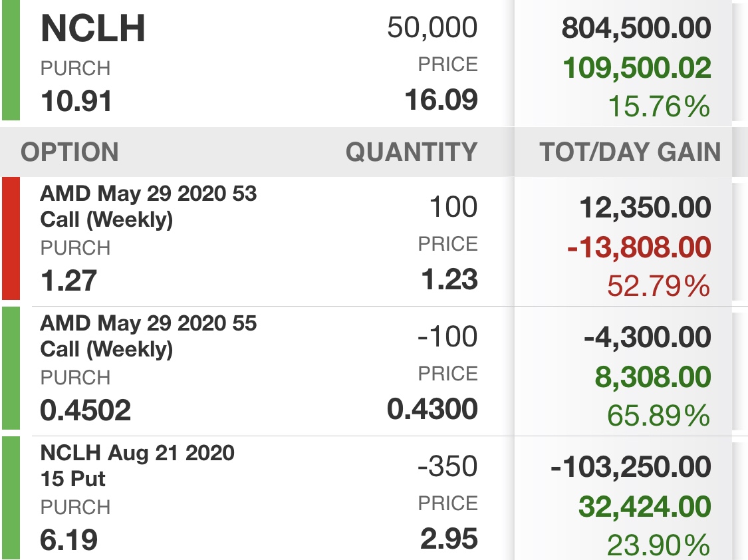This screenshot has width=748, height=560.
Task: Click the green indicator bar beside NCLH stock
Action: coord(11,60)
